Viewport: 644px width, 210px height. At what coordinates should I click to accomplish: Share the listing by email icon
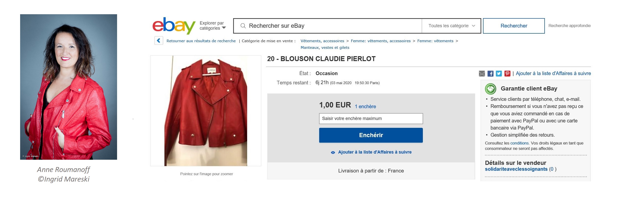(482, 74)
